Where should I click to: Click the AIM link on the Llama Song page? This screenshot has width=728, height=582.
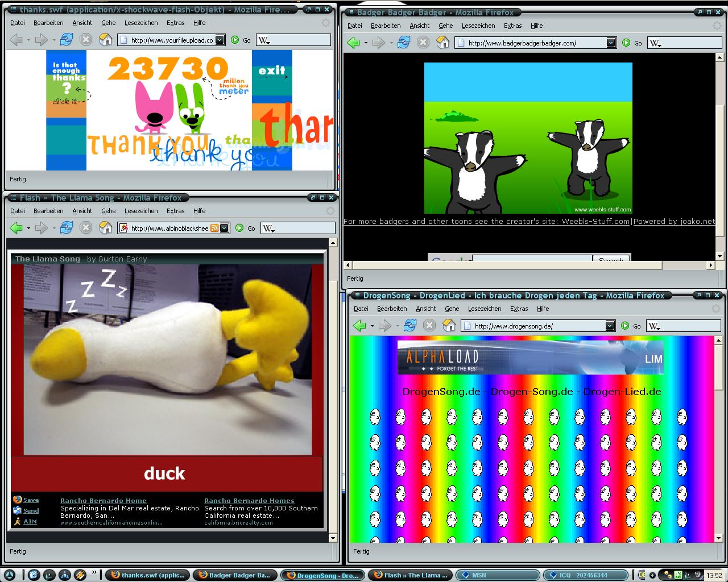point(30,521)
